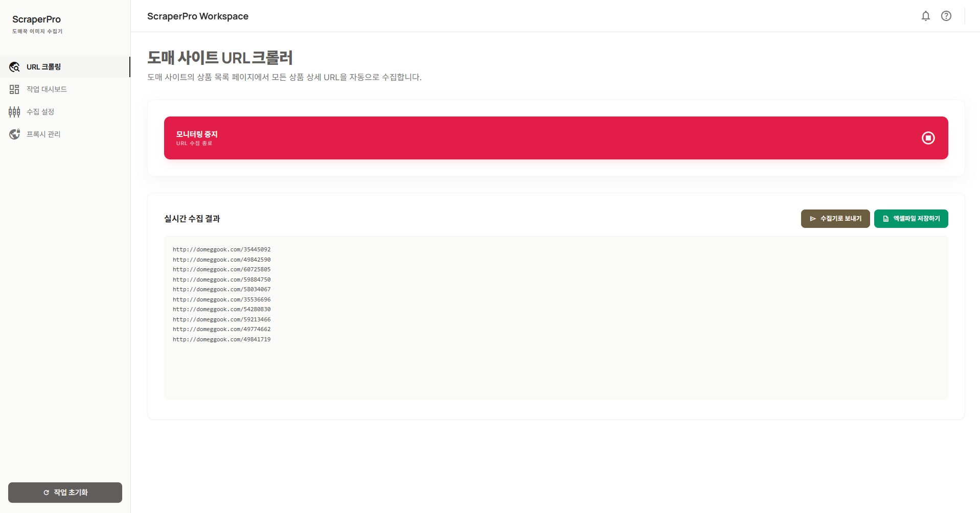Image resolution: width=980 pixels, height=513 pixels.
Task: Select the ScraperPro logo
Action: click(36, 19)
